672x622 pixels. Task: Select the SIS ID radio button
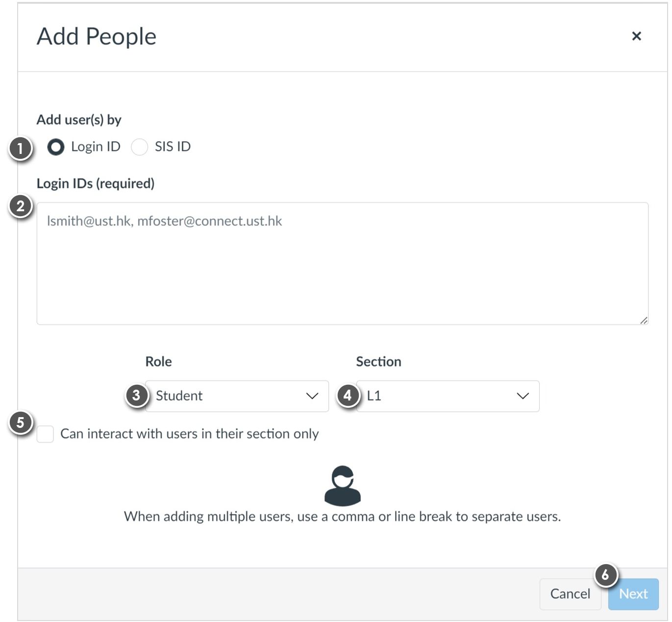click(x=140, y=147)
